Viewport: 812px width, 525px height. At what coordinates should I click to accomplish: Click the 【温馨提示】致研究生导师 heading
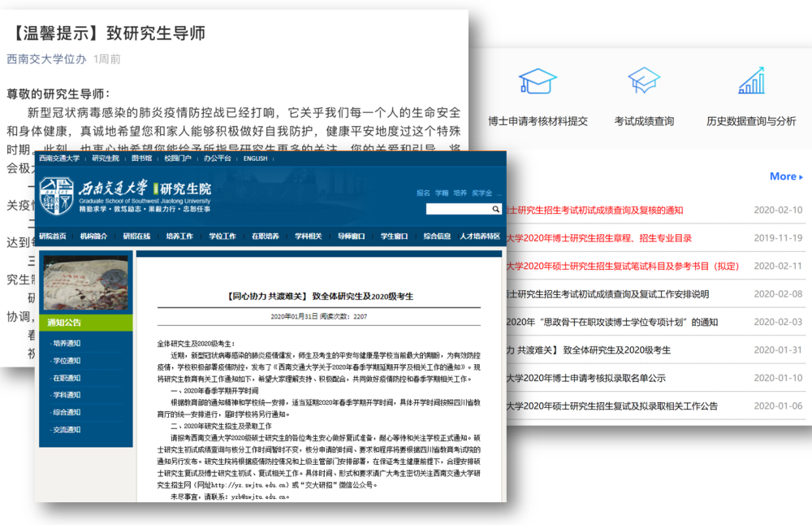107,33
